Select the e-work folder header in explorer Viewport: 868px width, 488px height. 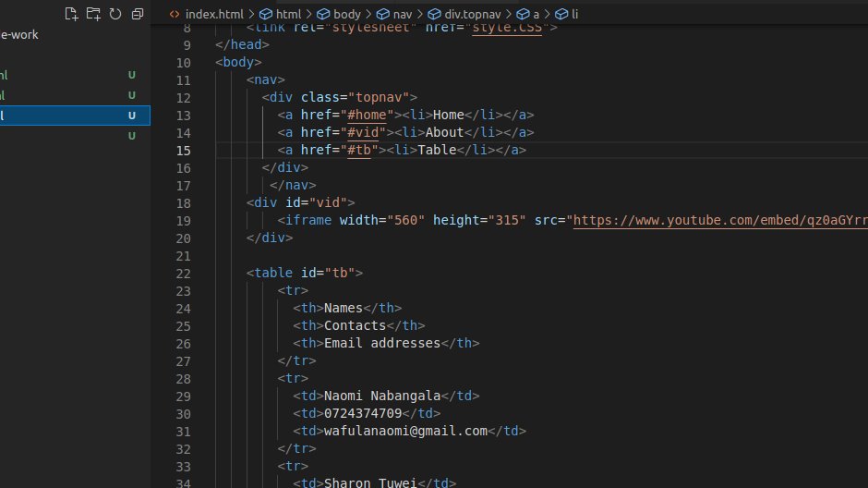19,34
